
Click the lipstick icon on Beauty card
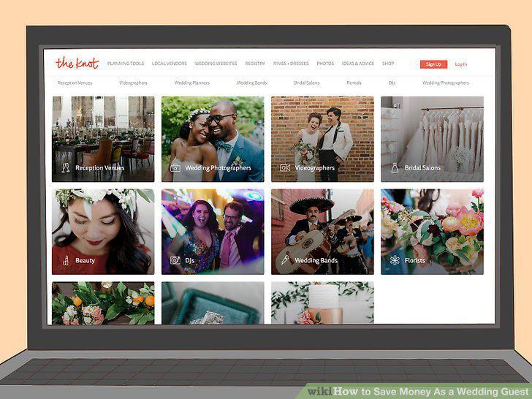(66, 260)
